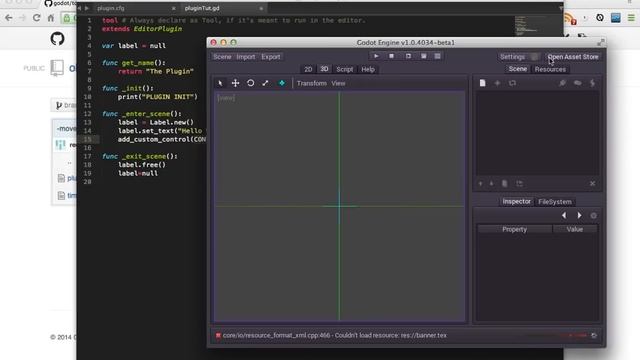Click the duplicate node icon
This screenshot has height=360, width=640.
click(504, 184)
